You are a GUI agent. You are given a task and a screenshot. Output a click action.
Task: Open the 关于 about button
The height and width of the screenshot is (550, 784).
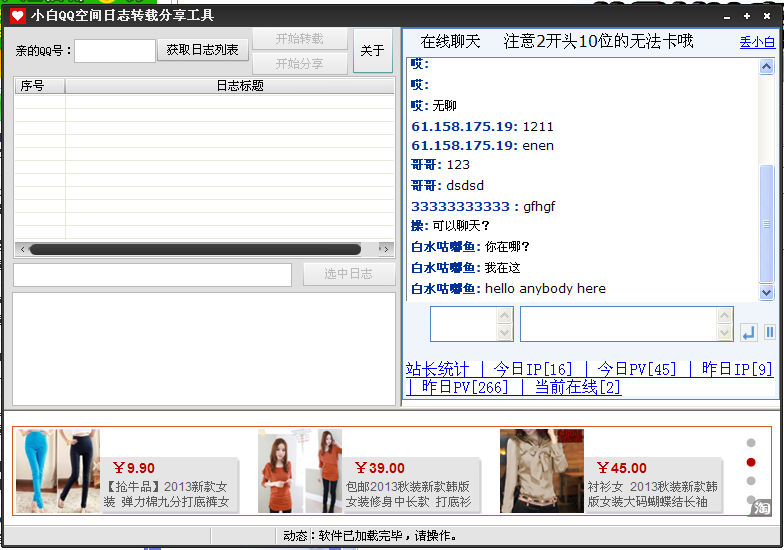(x=372, y=50)
